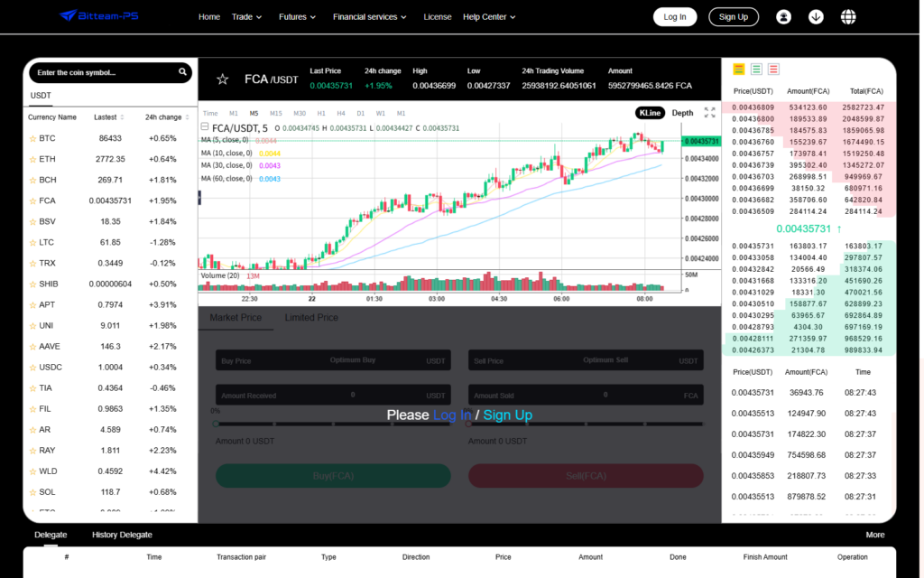
Task: Select the USDT market tab
Action: pyautogui.click(x=41, y=96)
